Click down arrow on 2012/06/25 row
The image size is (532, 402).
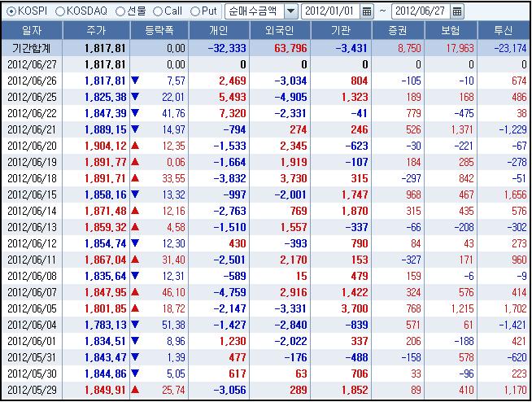[135, 97]
